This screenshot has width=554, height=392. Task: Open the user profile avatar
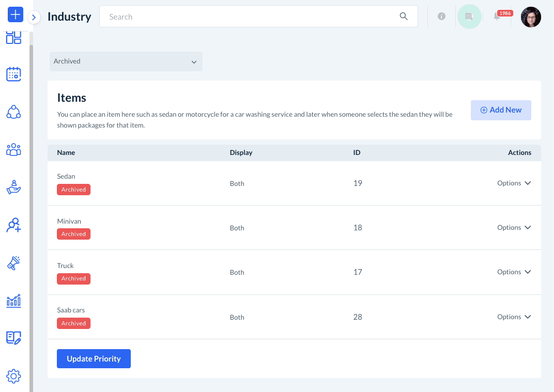[x=531, y=17]
